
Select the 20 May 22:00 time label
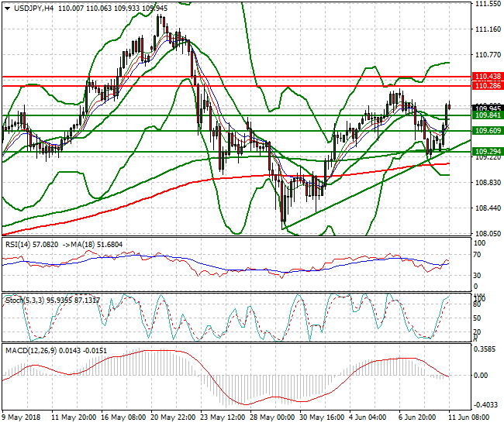point(173,417)
